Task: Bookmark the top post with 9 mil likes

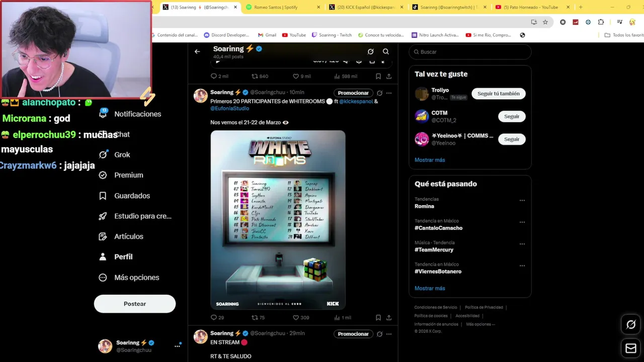Action: 378,76
